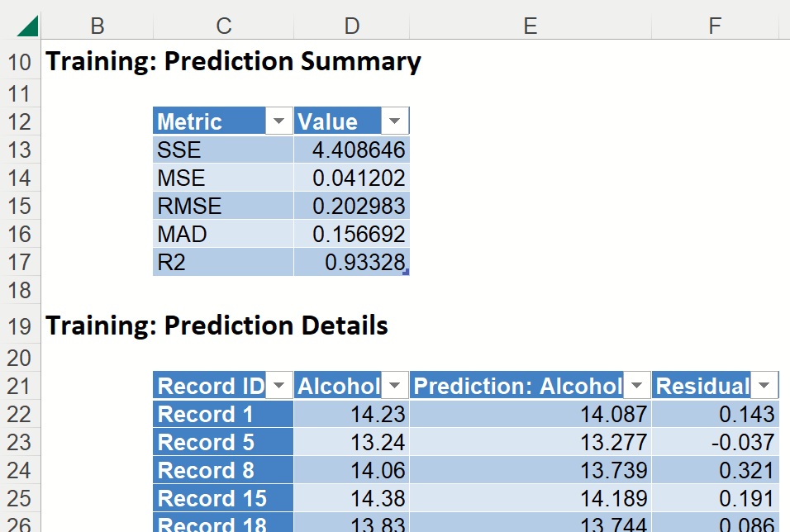
Task: Click the Record 15 residual value 0.191
Action: point(715,498)
